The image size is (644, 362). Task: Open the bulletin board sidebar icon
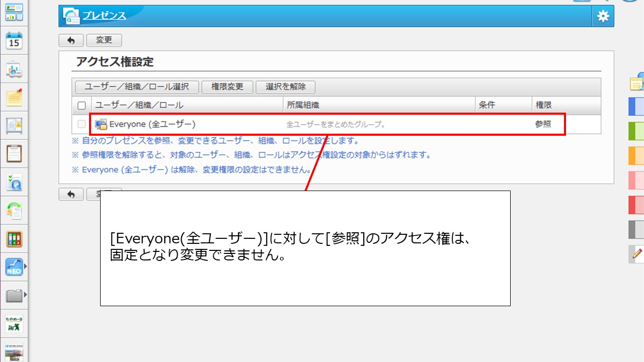[14, 126]
